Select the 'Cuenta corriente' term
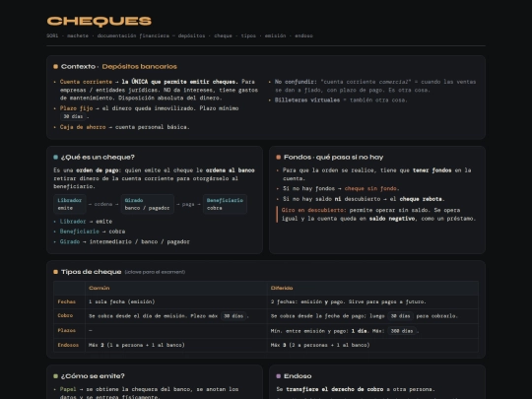Screen dimensions: 532x399 pos(86,82)
